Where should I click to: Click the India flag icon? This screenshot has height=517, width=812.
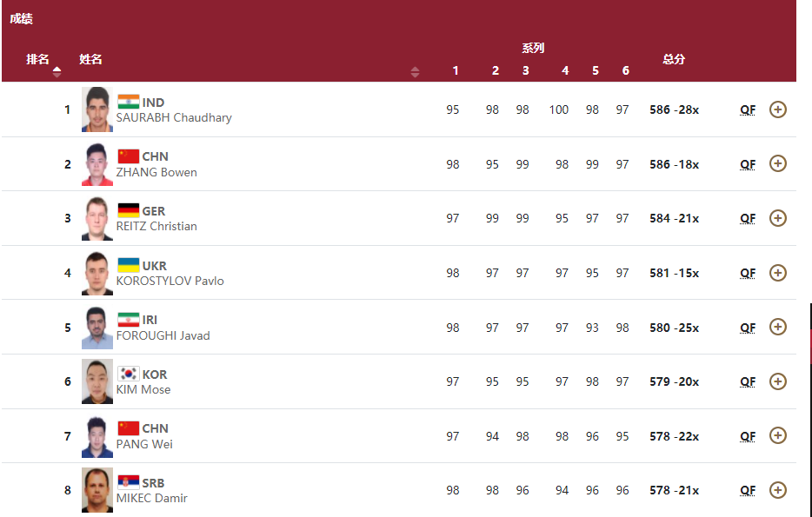[x=129, y=102]
